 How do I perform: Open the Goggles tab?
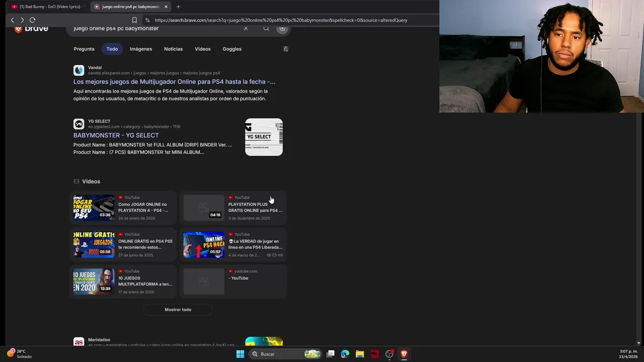click(x=232, y=49)
